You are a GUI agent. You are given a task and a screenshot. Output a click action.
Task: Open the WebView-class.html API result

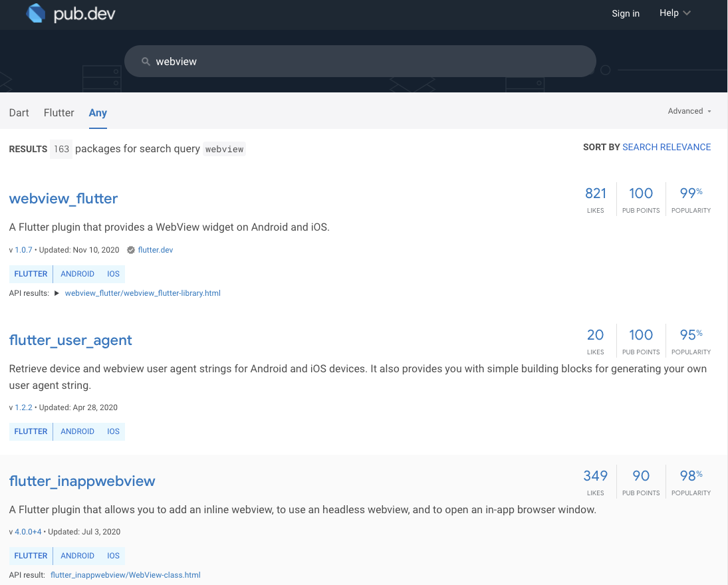[x=126, y=575]
